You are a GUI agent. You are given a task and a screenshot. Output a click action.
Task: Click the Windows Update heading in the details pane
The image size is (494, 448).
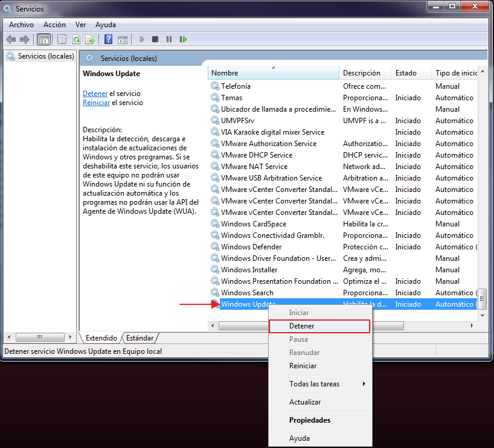[x=112, y=74]
